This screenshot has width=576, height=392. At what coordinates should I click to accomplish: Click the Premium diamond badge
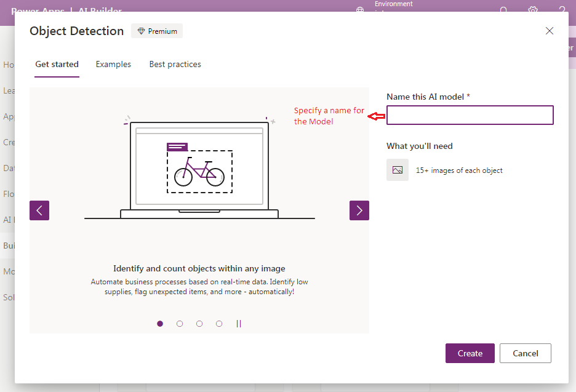(157, 31)
